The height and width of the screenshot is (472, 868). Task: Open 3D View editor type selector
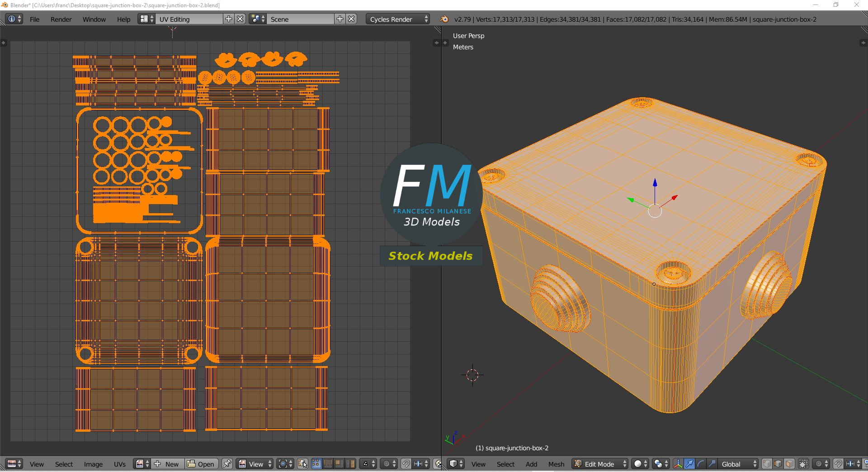tap(456, 464)
